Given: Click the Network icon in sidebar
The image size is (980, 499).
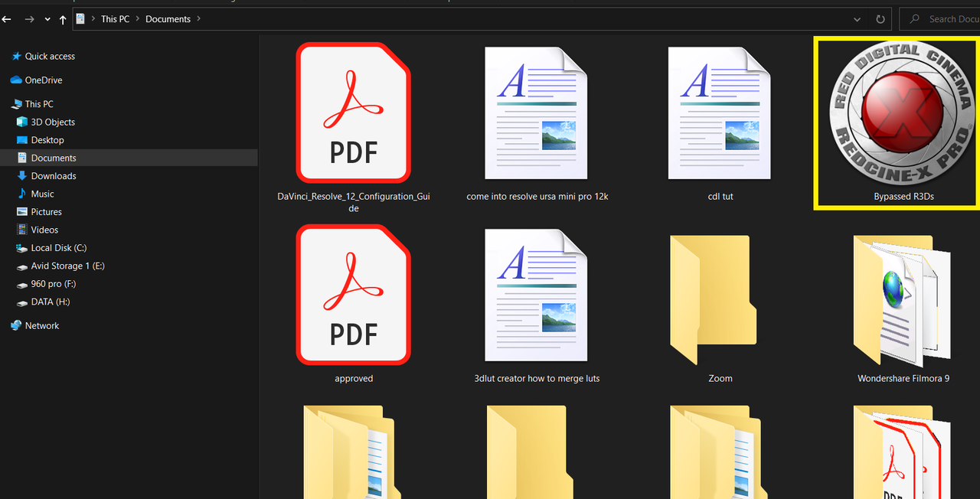Looking at the screenshot, I should point(16,326).
